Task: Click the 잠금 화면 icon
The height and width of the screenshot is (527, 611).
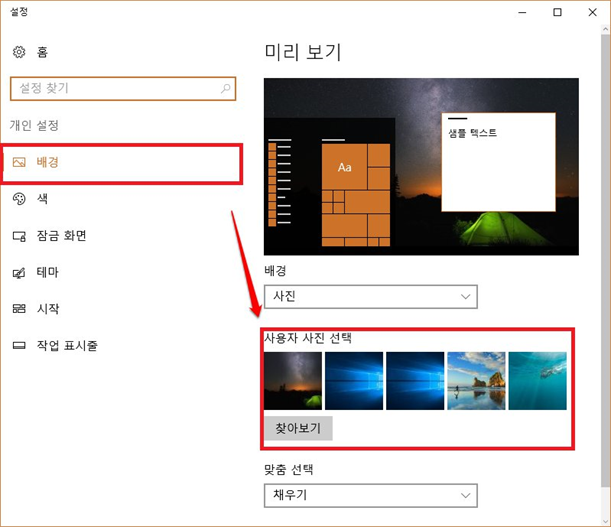Action: click(x=19, y=236)
